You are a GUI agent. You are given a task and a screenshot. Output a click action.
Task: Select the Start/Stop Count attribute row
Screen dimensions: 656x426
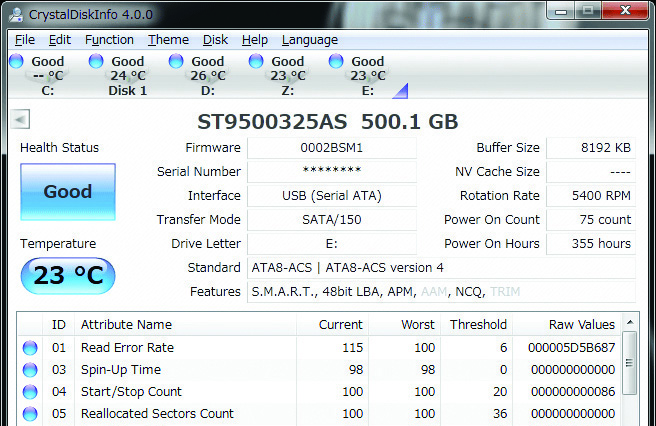(x=319, y=392)
